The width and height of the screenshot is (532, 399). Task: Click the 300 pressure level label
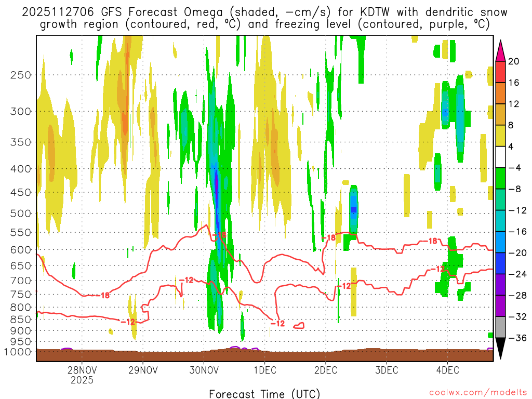point(21,111)
